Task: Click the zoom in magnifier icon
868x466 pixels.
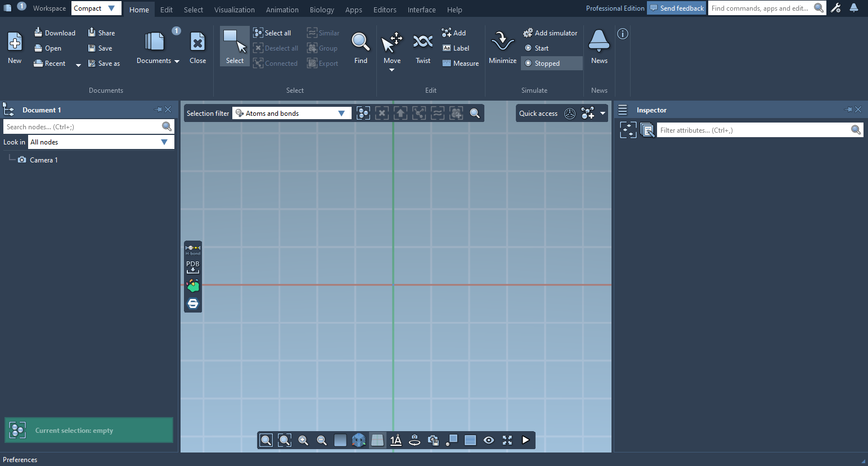Action: point(303,440)
